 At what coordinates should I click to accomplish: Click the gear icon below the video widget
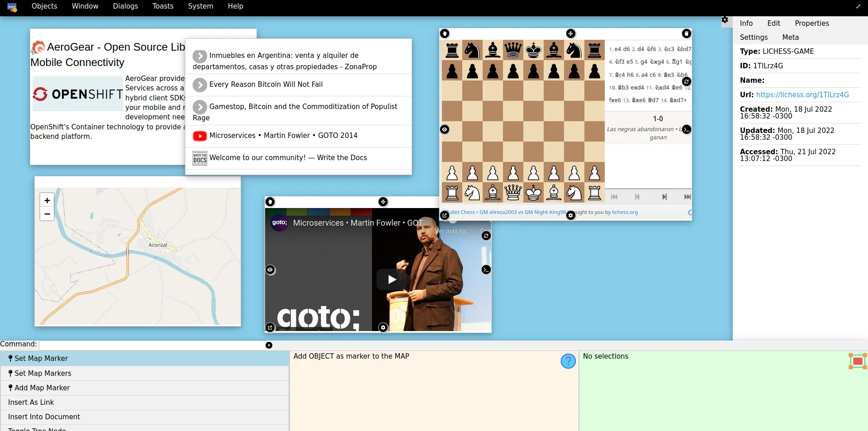pos(383,327)
